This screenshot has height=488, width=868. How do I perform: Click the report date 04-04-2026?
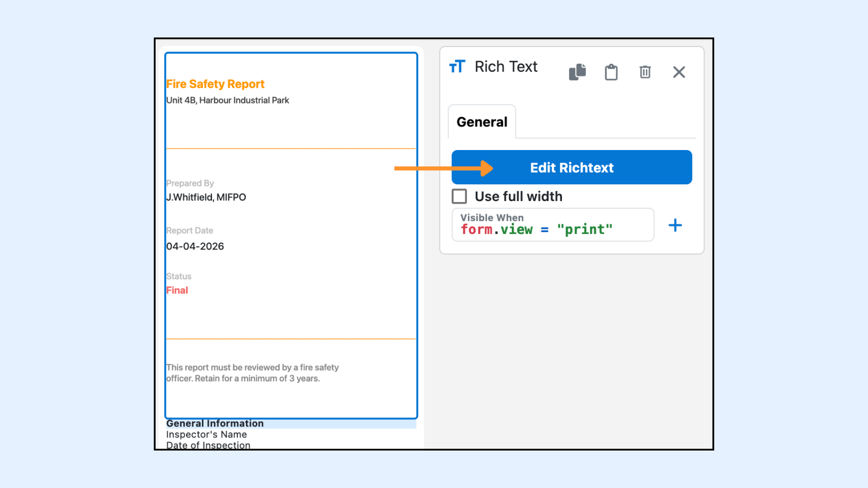(x=195, y=246)
